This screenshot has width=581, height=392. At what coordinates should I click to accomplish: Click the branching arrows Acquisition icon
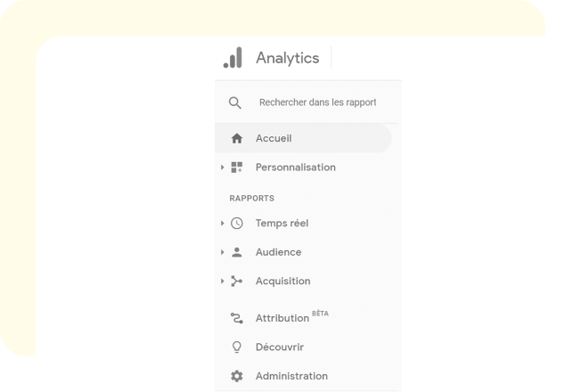pyautogui.click(x=236, y=282)
